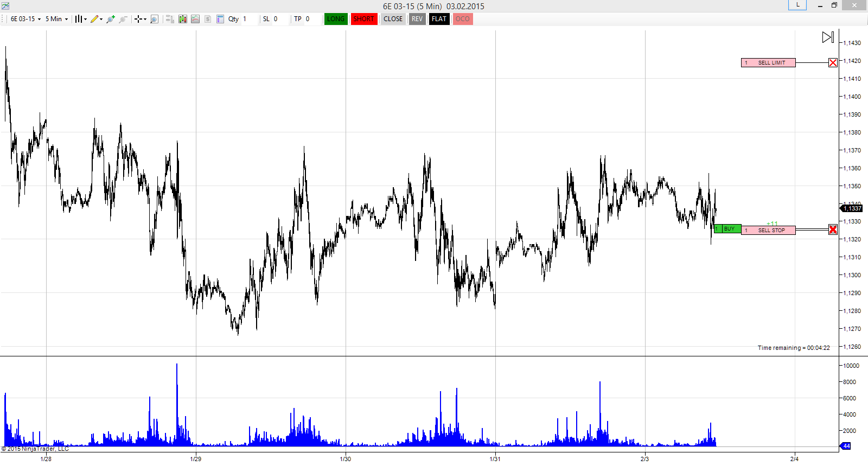Click the L link button in title bar
The width and height of the screenshot is (868, 466).
(797, 5)
